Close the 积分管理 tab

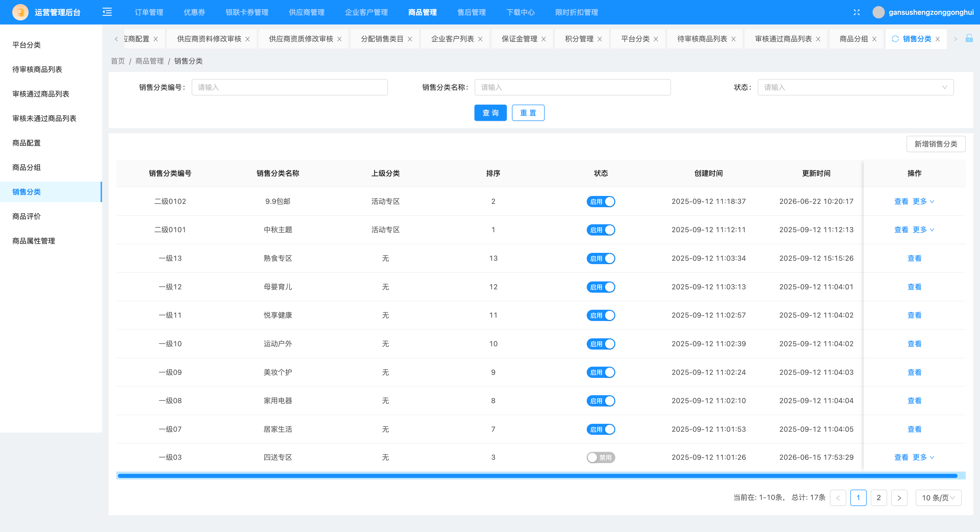(599, 39)
